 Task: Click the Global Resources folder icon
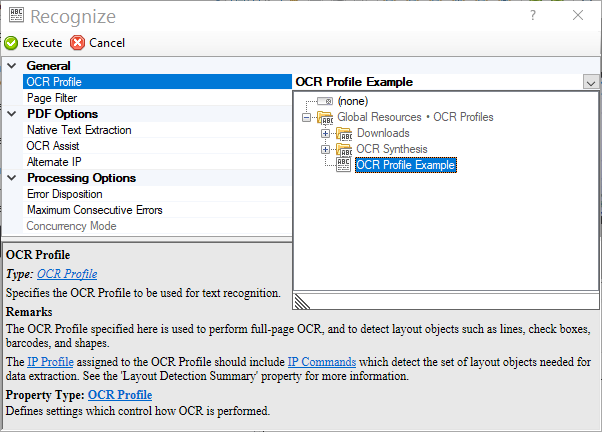coord(324,117)
